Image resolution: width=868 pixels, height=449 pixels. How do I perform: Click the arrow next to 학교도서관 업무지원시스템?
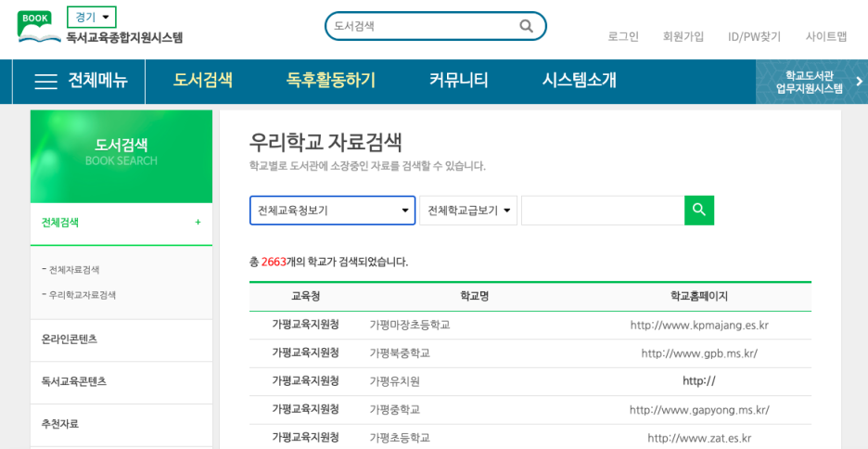pos(859,82)
